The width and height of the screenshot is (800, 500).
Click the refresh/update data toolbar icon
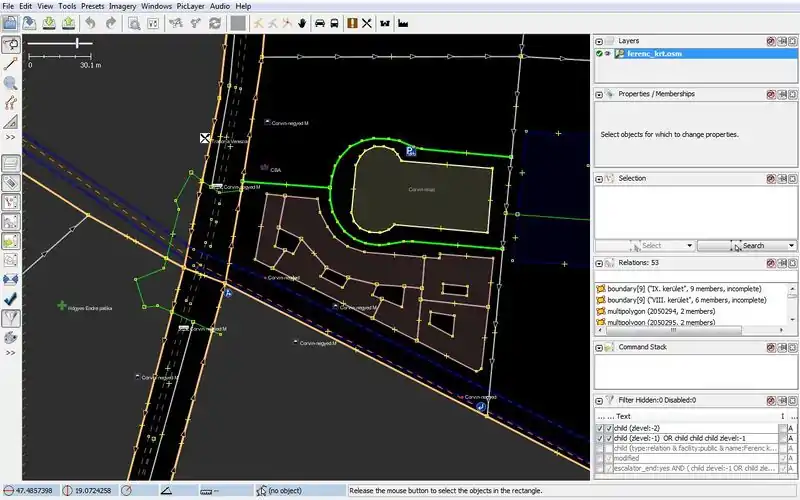(x=214, y=22)
